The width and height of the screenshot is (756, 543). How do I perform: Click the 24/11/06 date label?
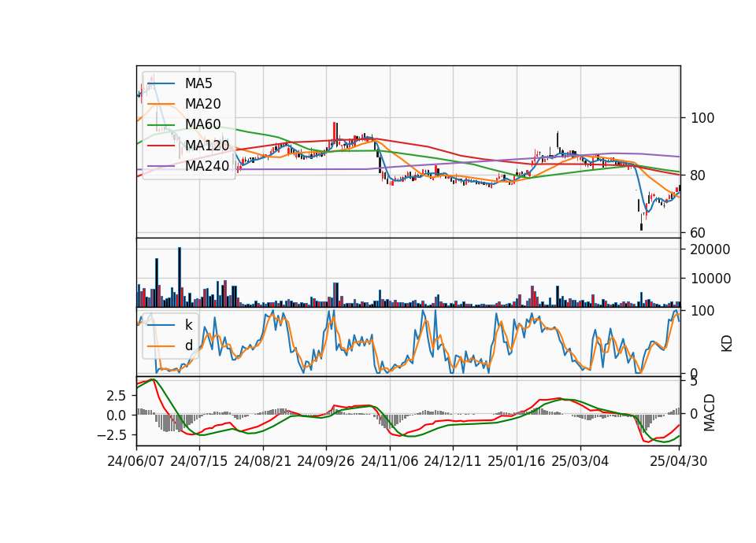tap(390, 461)
